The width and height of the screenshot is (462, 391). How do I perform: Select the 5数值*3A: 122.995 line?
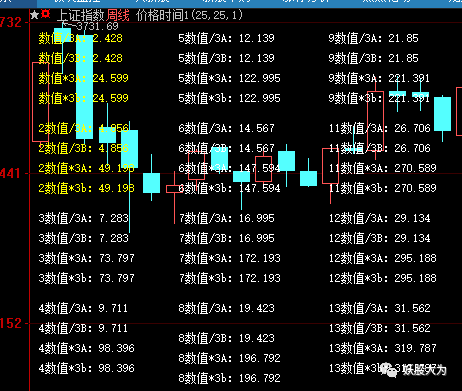[230, 78]
